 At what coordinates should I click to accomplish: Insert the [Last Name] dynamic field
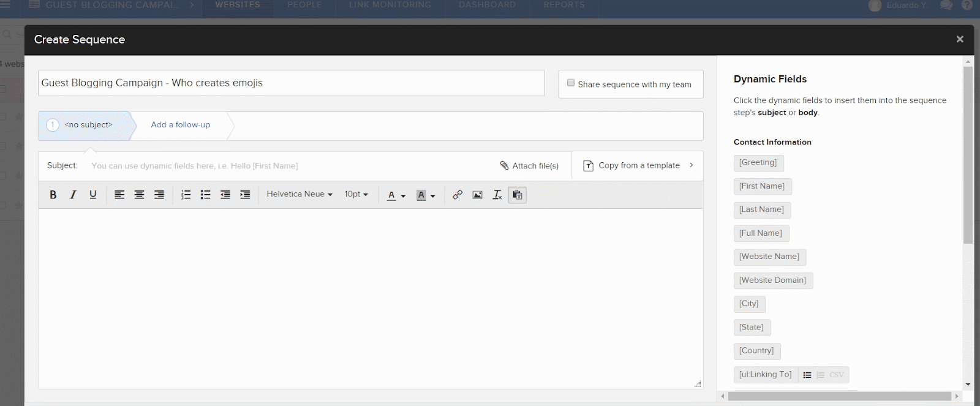(x=762, y=210)
